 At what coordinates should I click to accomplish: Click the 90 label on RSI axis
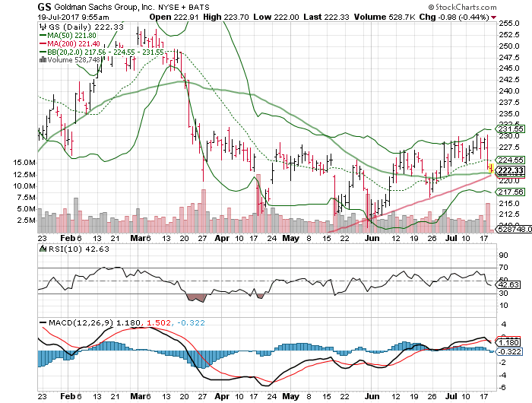point(503,255)
